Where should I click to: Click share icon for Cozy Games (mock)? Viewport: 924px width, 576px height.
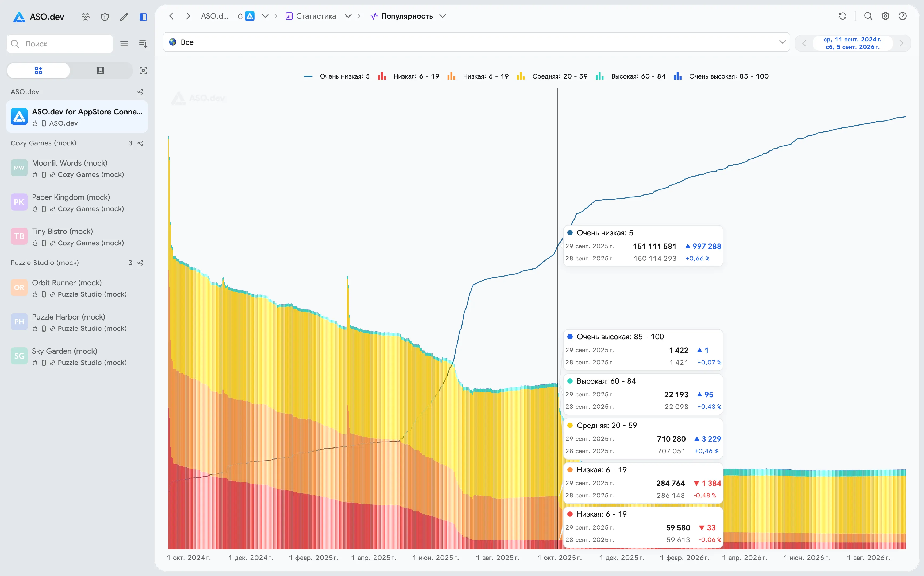click(140, 143)
